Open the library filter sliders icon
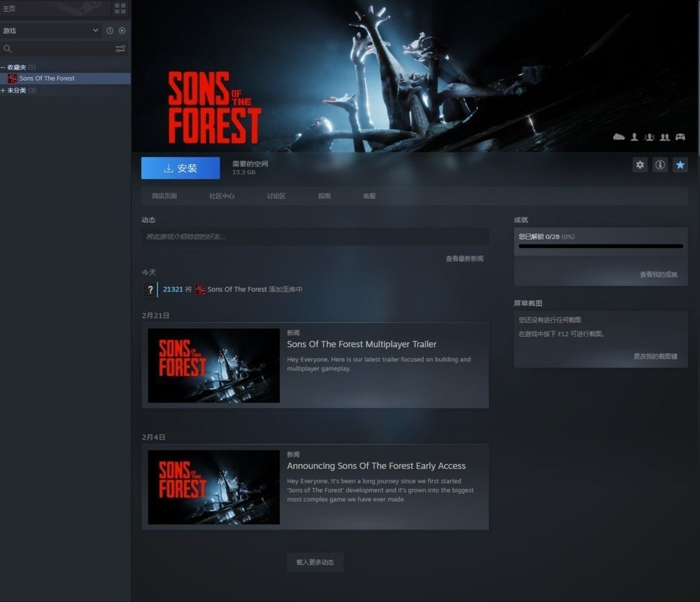Screen dimensions: 700x602 [x=120, y=49]
